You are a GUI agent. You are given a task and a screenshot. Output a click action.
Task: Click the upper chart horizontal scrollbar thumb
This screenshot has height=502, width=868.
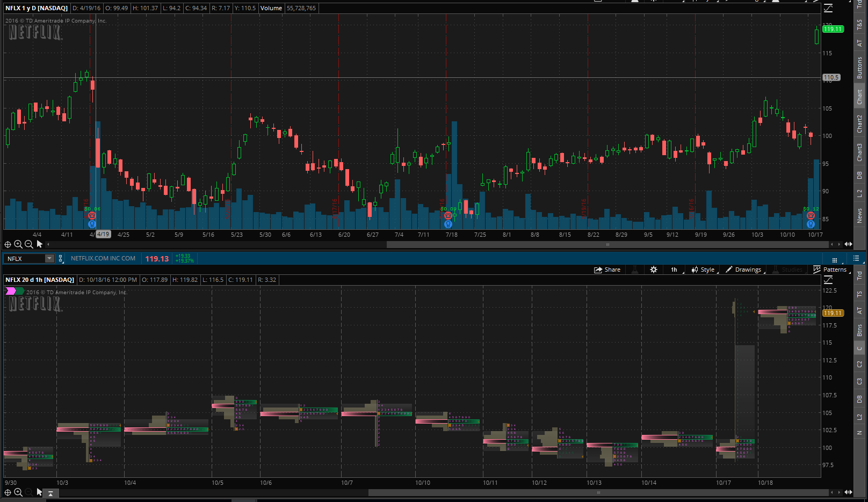pyautogui.click(x=607, y=244)
